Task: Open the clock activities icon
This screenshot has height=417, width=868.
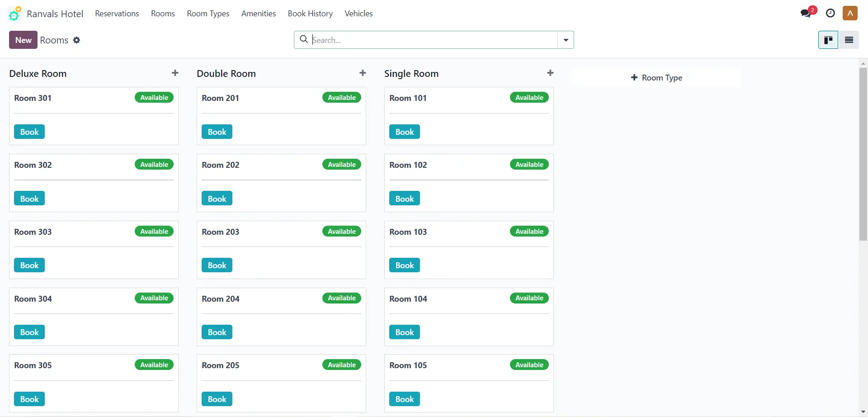Action: [830, 13]
